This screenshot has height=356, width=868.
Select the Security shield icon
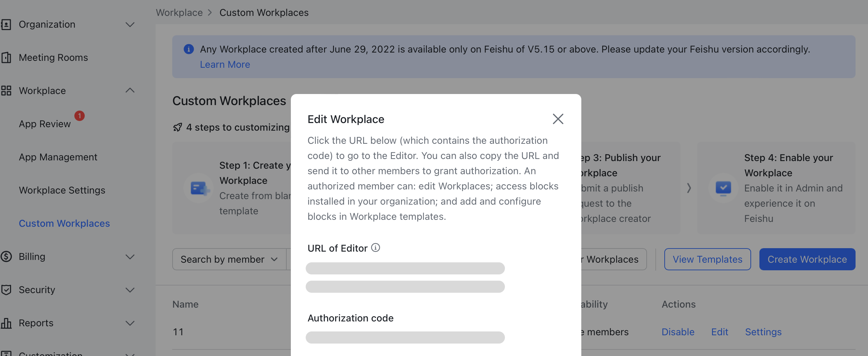click(x=7, y=290)
